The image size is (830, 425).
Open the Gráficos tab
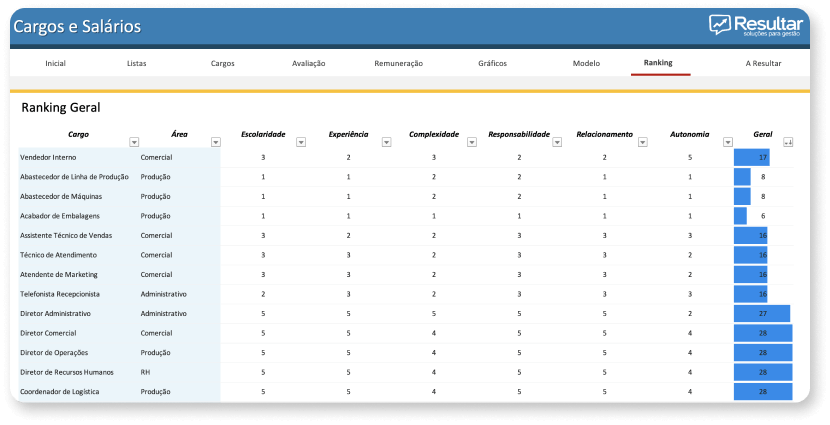coord(492,63)
